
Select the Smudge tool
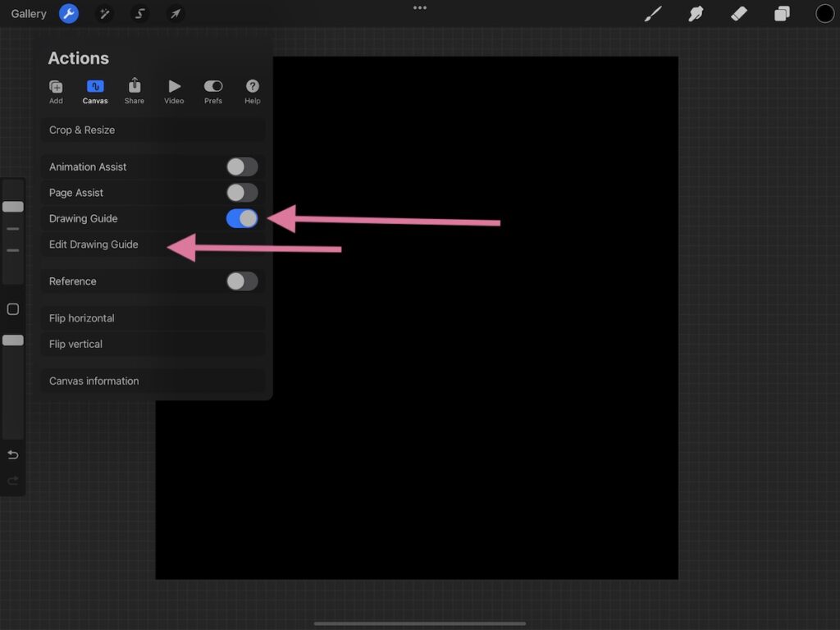696,14
